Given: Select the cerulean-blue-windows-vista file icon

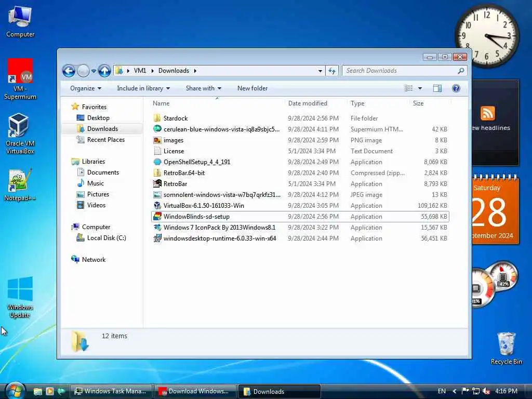Looking at the screenshot, I should click(157, 129).
